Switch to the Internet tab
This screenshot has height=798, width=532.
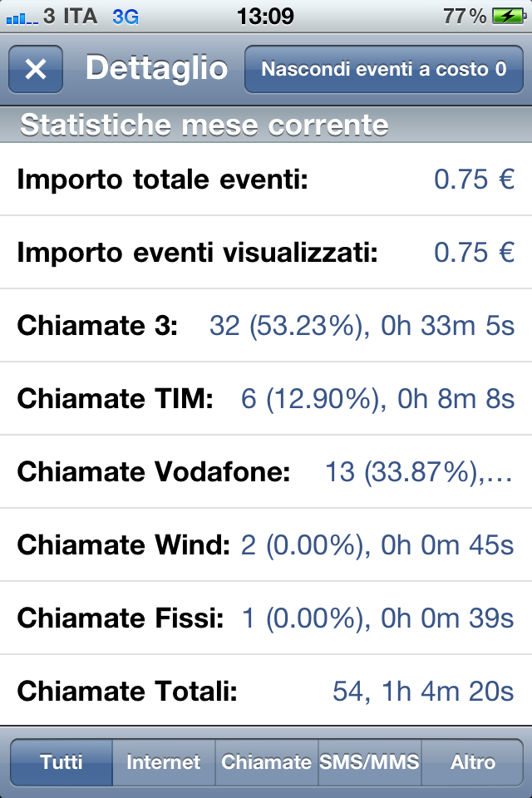click(x=164, y=762)
